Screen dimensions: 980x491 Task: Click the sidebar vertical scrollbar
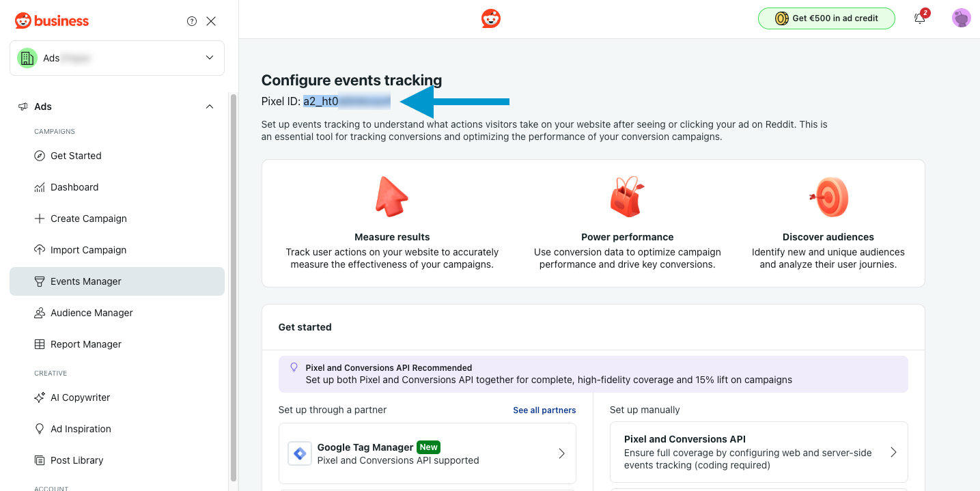234,287
